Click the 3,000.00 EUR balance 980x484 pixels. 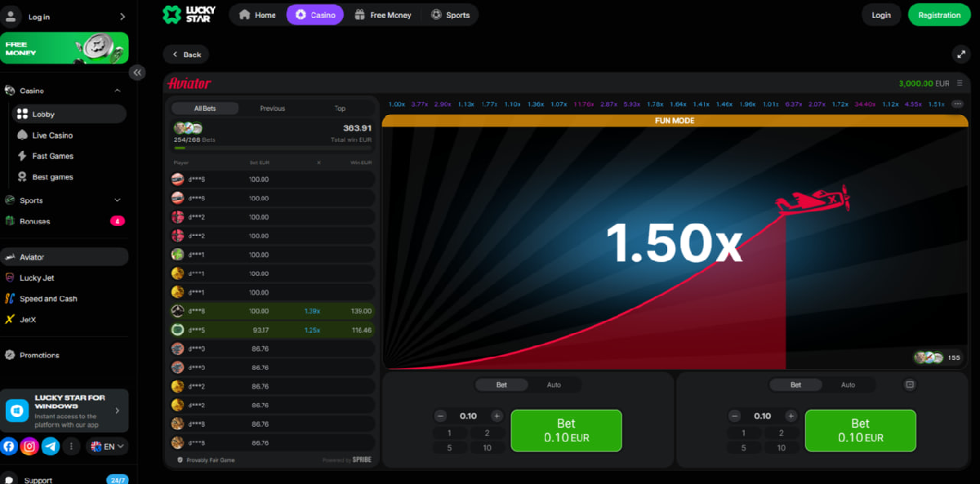(924, 83)
